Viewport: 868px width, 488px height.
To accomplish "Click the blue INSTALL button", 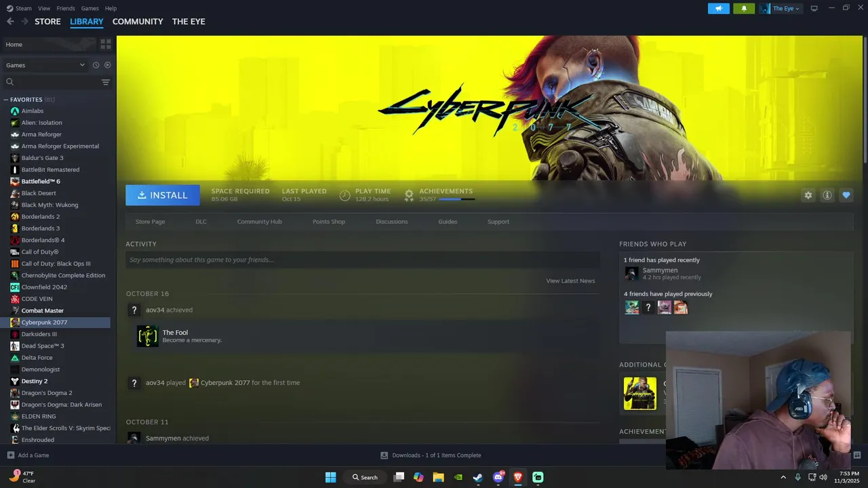I will pyautogui.click(x=163, y=195).
